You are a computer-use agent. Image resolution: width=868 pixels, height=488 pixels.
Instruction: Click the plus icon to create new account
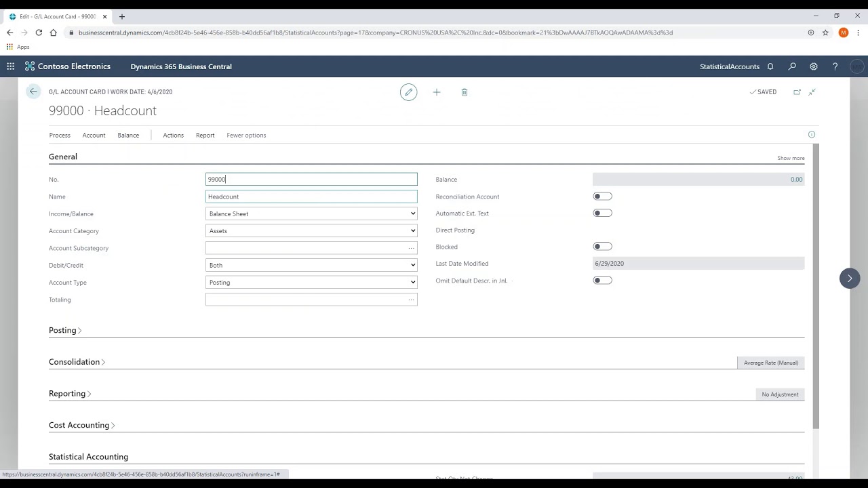tap(437, 92)
